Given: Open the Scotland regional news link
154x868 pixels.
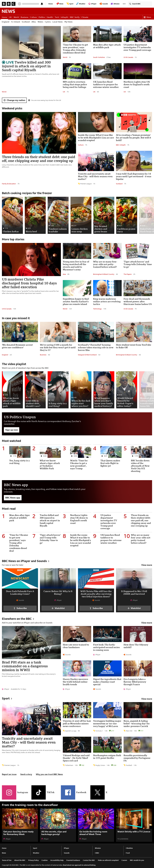Looking at the screenshot, I should (26, 22).
